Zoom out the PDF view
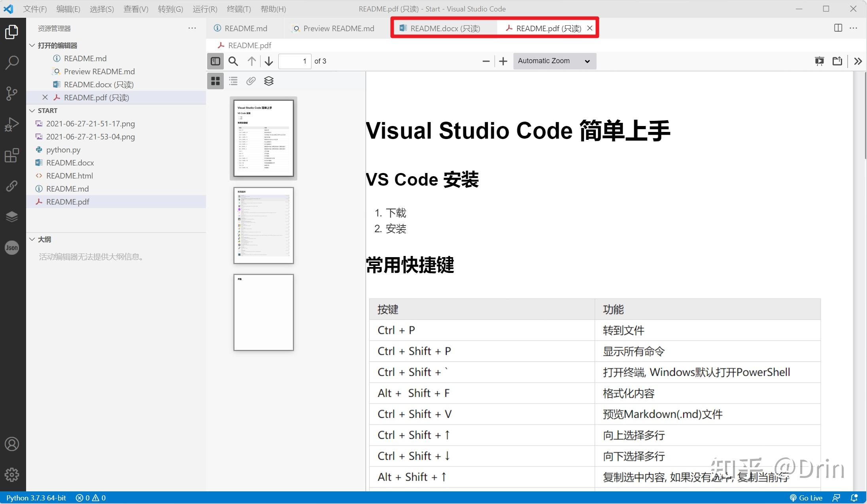The width and height of the screenshot is (867, 504). 486,61
